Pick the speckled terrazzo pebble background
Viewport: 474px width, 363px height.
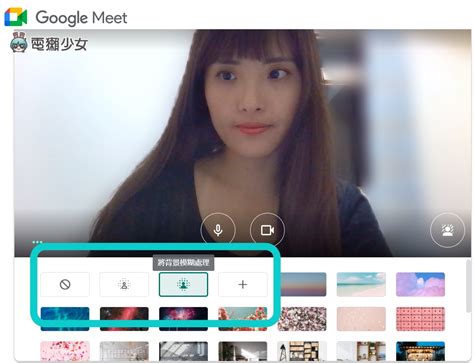pyautogui.click(x=302, y=319)
